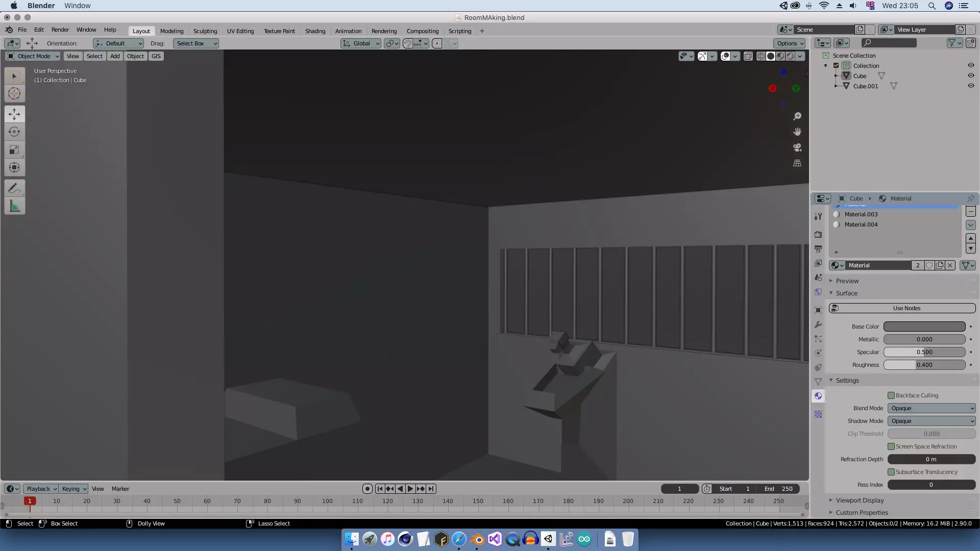The image size is (980, 551).
Task: Adjust the Roughness slider
Action: [x=924, y=365]
